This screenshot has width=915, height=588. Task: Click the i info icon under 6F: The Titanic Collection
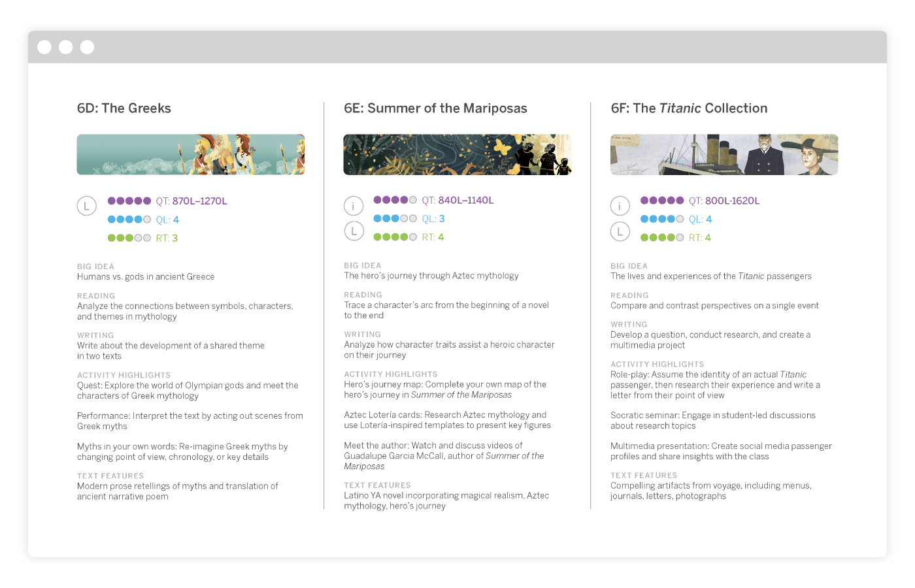[620, 206]
